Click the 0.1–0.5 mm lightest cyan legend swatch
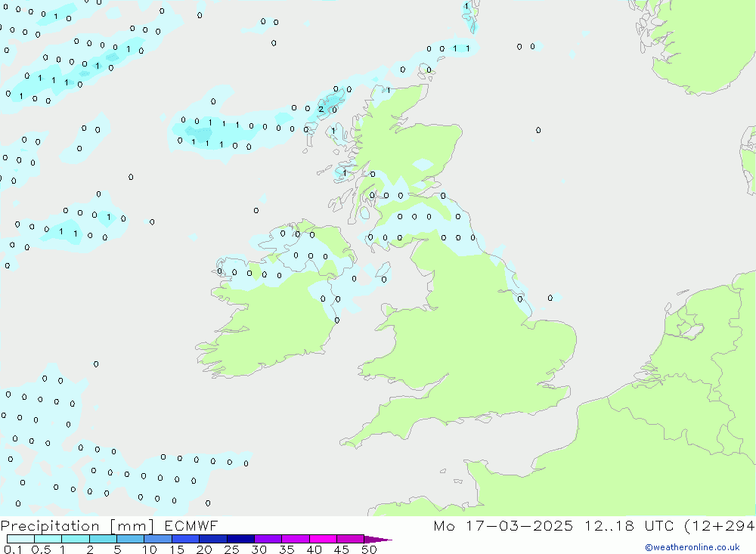This screenshot has width=756, height=554. point(20,539)
